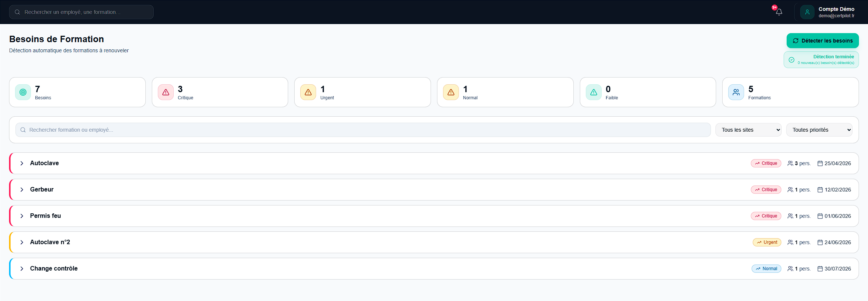Click the people icon in Change contrôle row
This screenshot has height=301, width=868.
click(x=790, y=269)
